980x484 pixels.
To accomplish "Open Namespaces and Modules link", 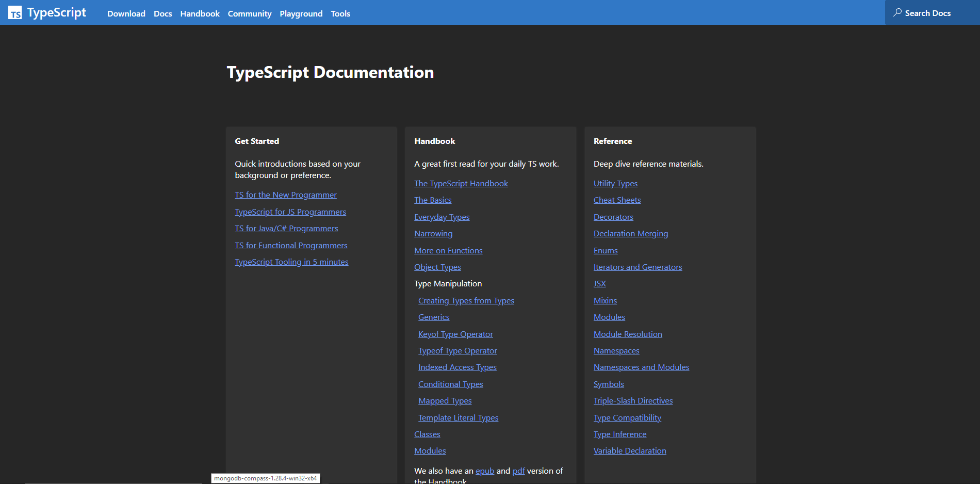I will [642, 367].
